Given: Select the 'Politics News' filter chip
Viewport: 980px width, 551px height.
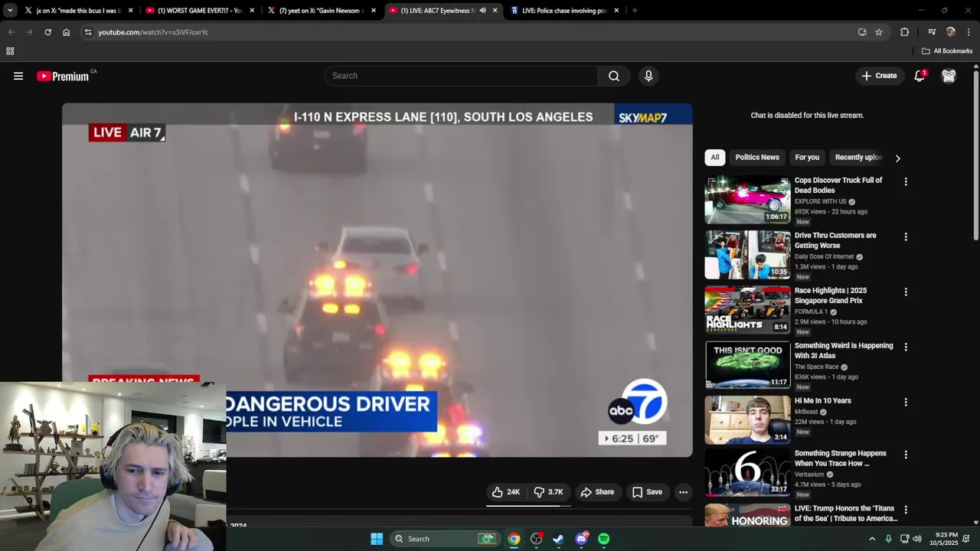Looking at the screenshot, I should pos(757,158).
